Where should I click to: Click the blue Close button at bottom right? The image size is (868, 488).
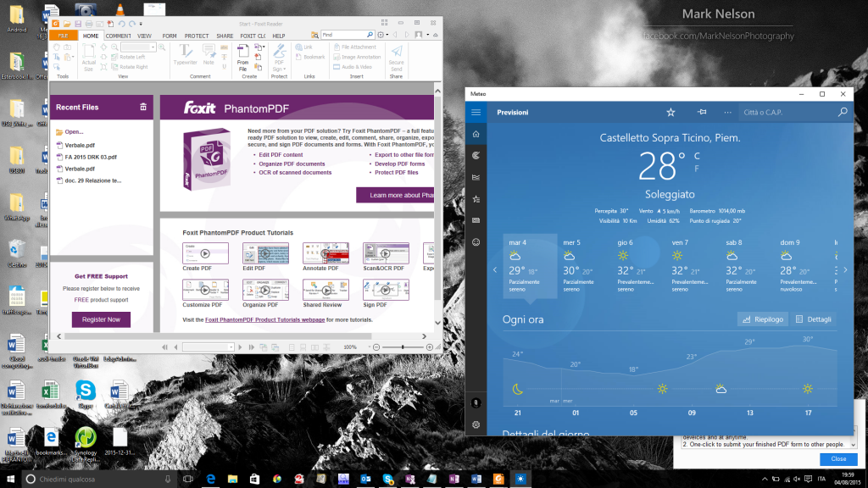[x=838, y=458]
